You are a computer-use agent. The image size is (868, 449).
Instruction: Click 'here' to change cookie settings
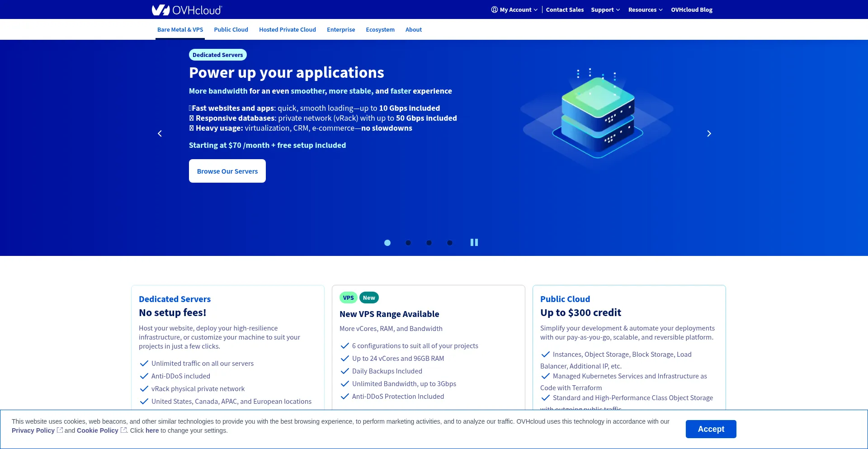152,430
